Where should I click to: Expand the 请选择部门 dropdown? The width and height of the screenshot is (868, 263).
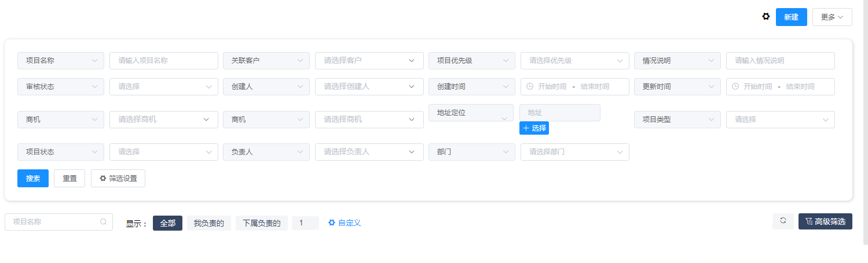point(574,152)
